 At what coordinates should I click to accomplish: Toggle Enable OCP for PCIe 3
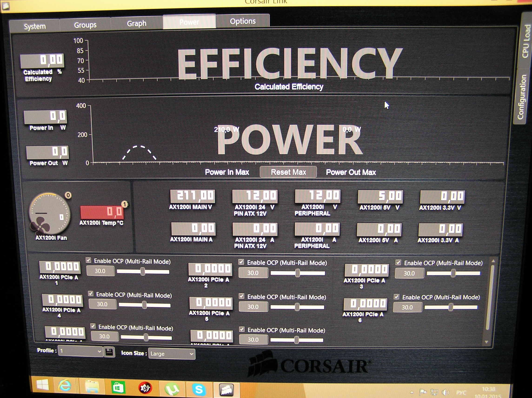point(398,262)
